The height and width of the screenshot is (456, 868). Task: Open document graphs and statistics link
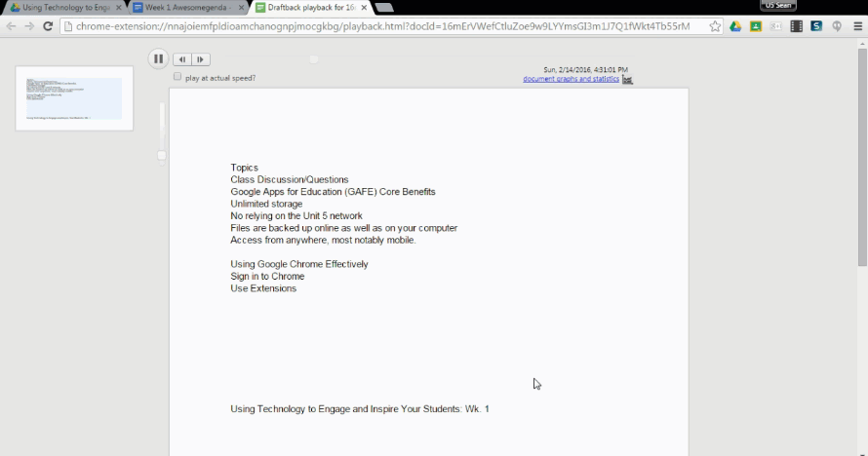[571, 79]
